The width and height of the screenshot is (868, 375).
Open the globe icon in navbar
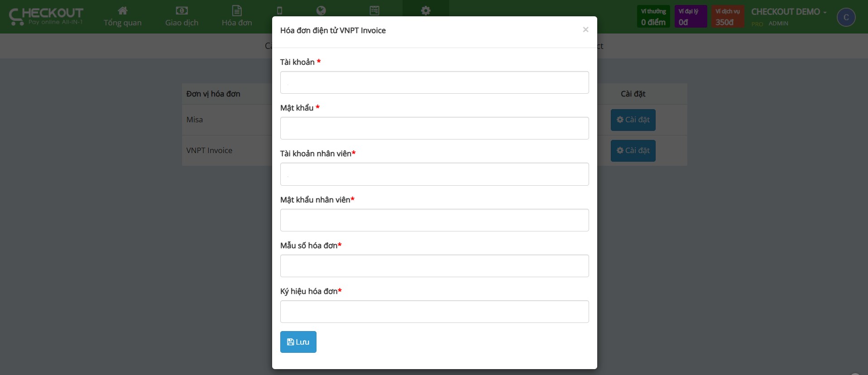[321, 10]
